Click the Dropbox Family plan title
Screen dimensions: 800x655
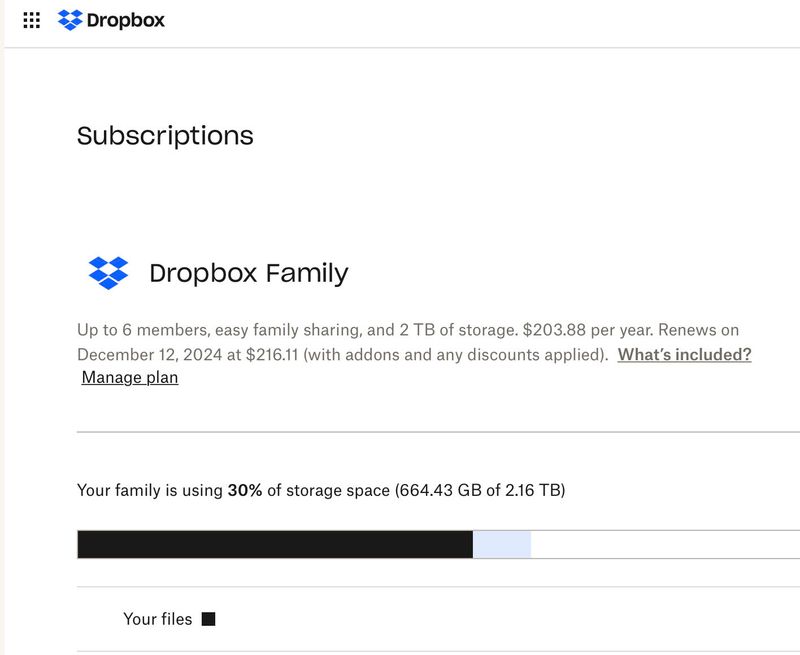[x=248, y=273]
